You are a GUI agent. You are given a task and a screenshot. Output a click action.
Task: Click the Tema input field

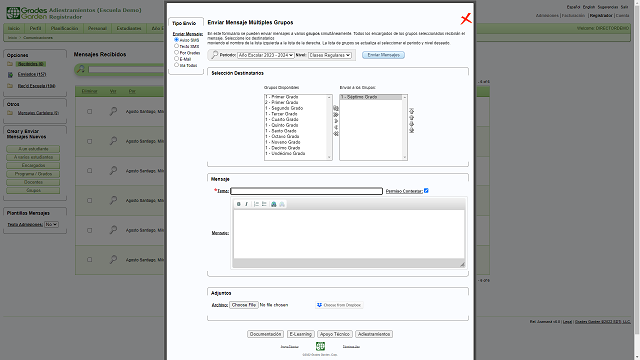coord(307,191)
